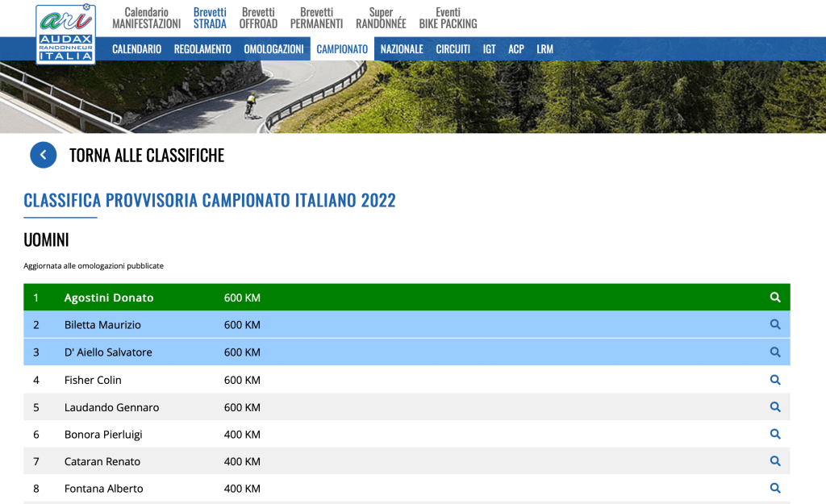Open Laudando Gennaro details magnifier
This screenshot has width=826, height=504.
click(x=775, y=407)
